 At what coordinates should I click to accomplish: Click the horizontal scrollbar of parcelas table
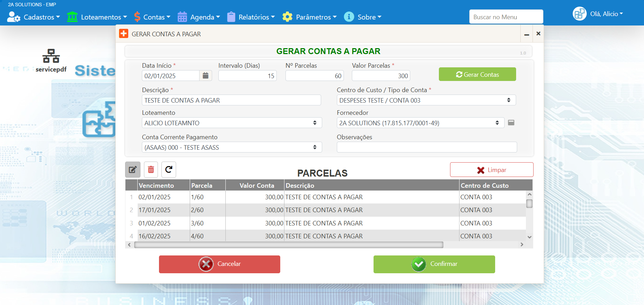[289, 245]
